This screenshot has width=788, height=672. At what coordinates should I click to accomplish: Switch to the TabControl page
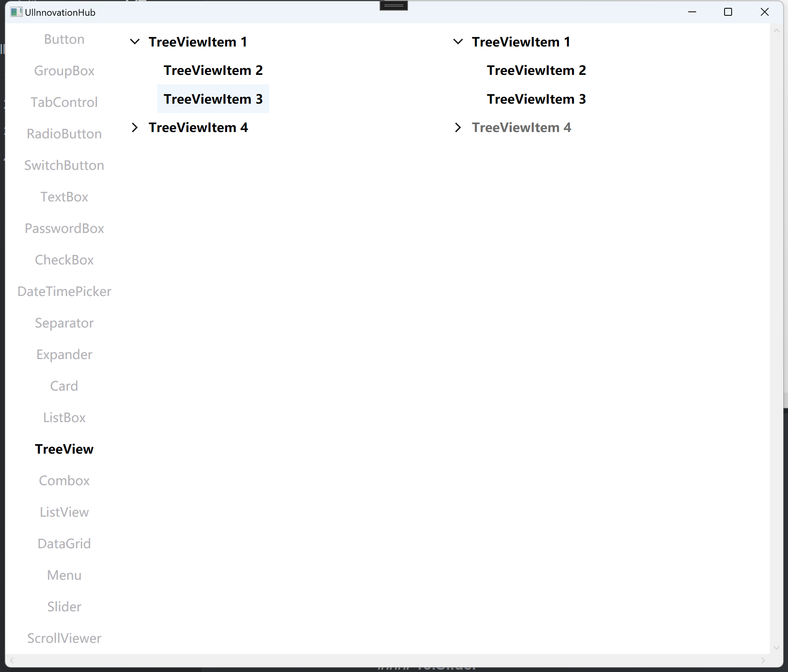(64, 102)
